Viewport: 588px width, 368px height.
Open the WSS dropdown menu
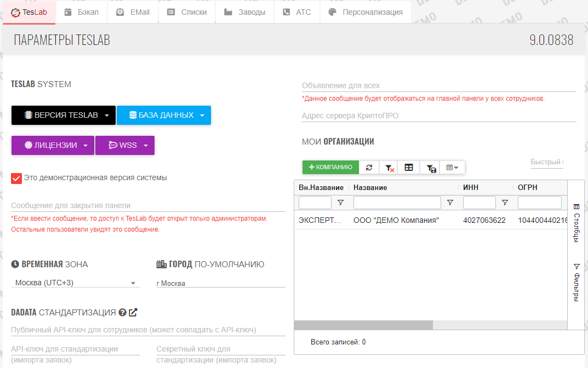pos(125,145)
